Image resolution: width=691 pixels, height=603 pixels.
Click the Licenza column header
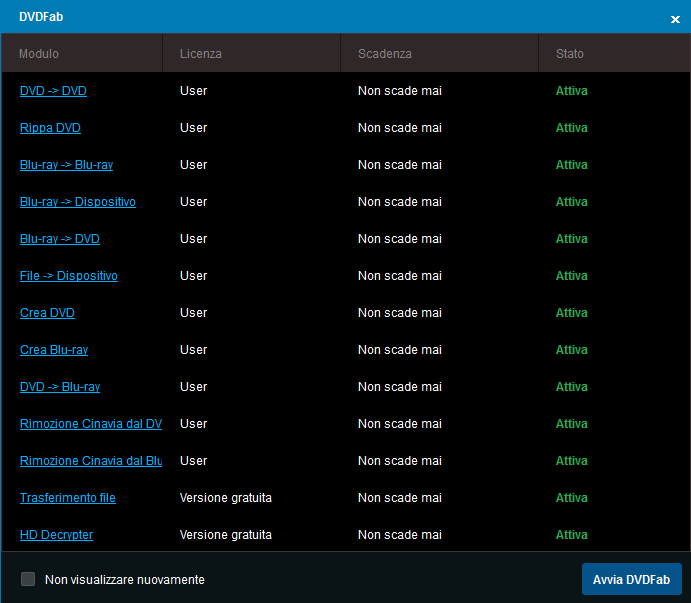click(x=252, y=53)
